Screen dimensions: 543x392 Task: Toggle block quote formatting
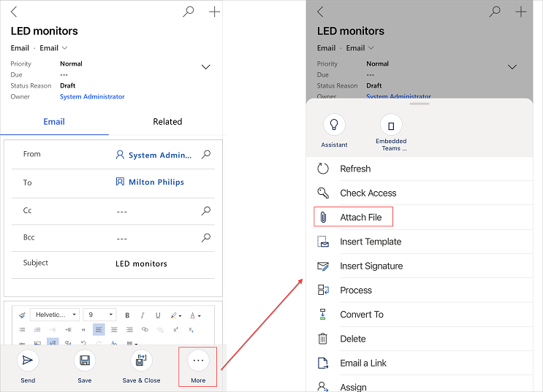[83, 330]
